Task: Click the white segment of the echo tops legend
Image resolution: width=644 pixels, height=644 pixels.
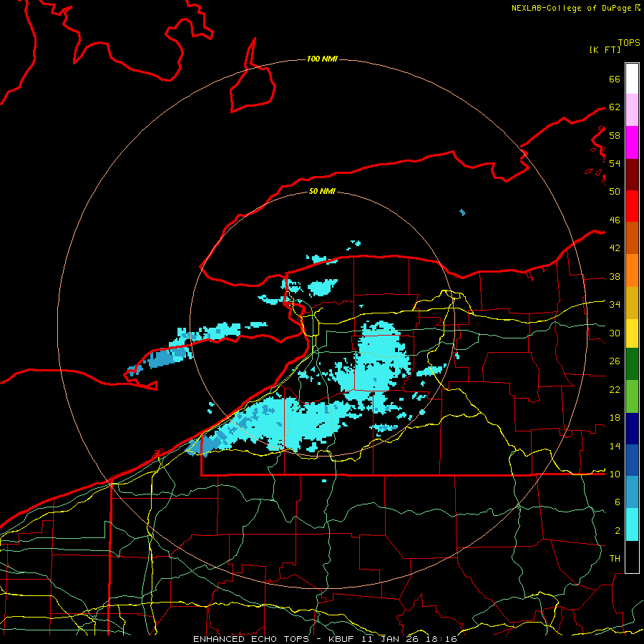Action: tap(632, 79)
